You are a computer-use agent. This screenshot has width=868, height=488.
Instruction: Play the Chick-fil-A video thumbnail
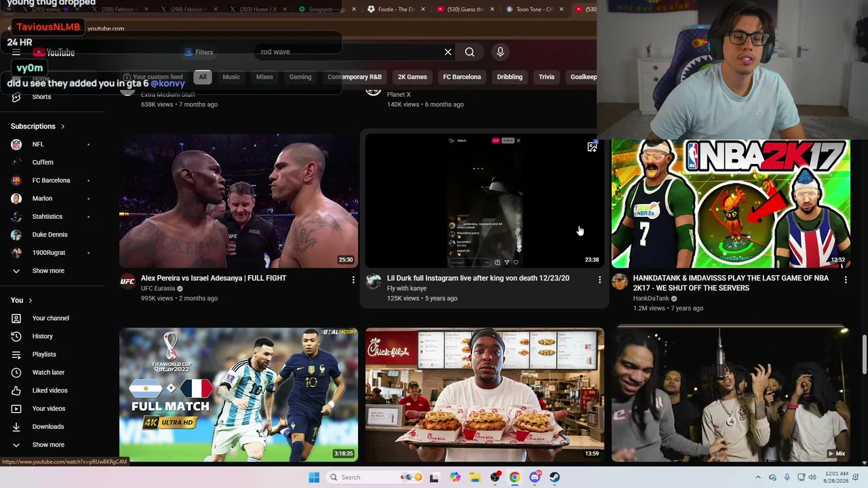485,395
